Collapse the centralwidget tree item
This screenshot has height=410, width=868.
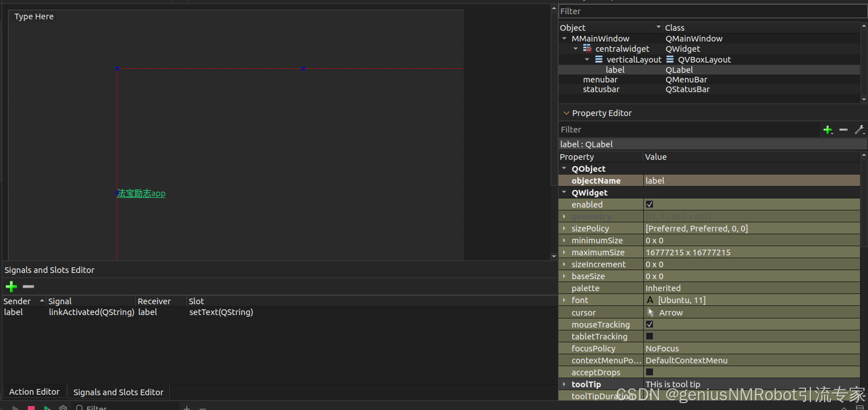point(576,48)
